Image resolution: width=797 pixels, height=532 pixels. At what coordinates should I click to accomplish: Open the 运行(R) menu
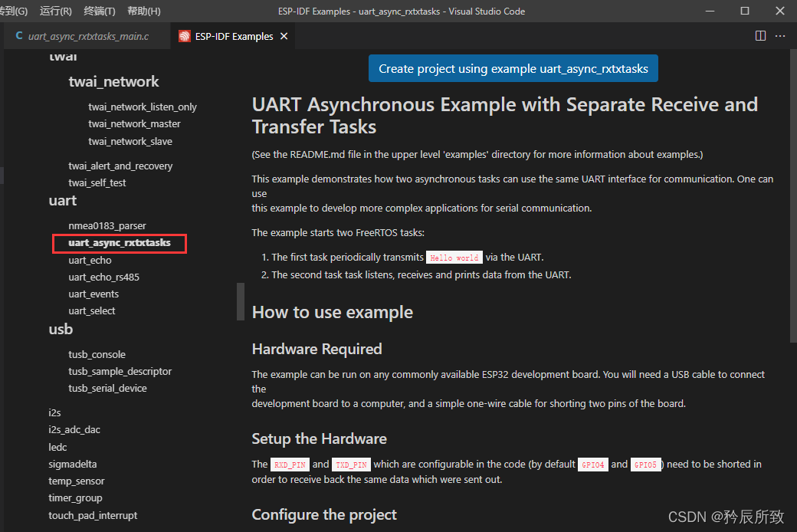(56, 11)
